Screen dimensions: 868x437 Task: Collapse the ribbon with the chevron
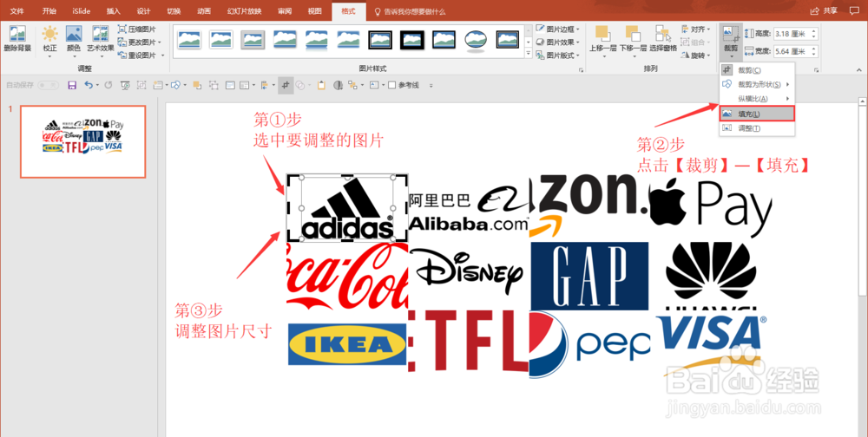click(858, 69)
